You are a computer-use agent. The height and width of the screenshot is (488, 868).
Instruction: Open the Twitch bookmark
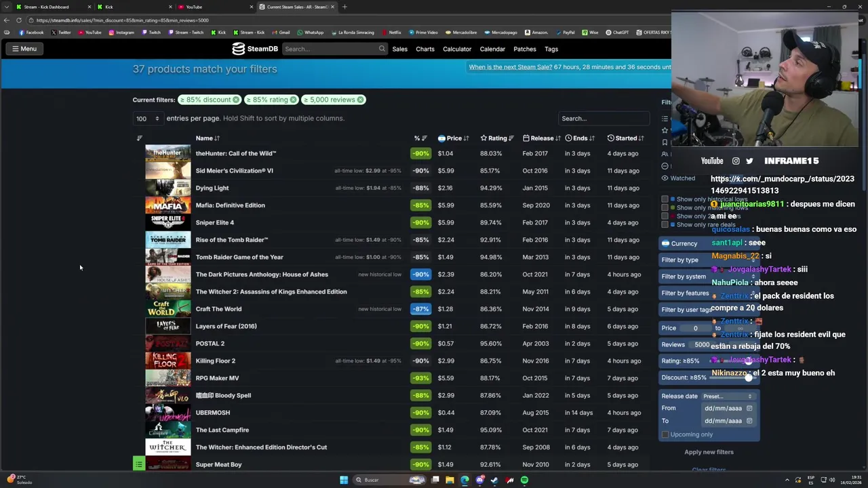tap(152, 33)
